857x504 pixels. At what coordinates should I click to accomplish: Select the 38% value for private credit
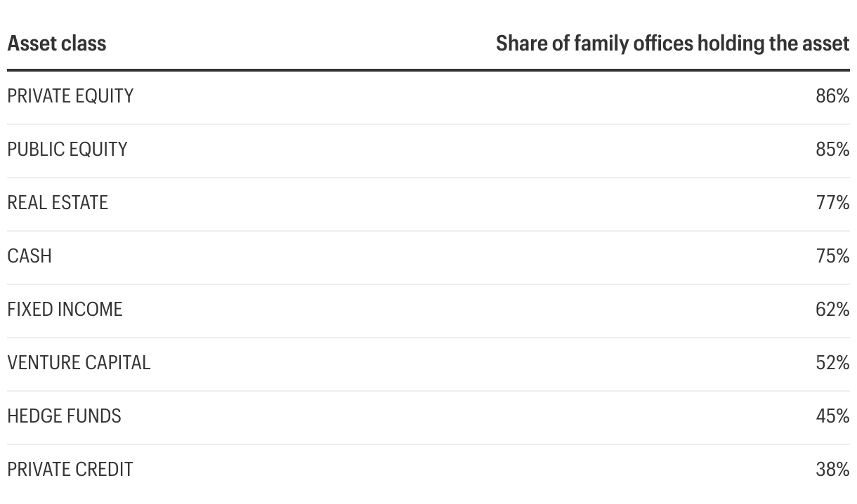click(x=832, y=470)
